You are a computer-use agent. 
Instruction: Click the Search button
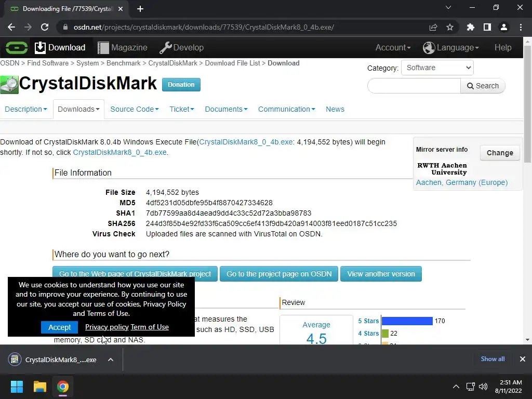click(483, 86)
